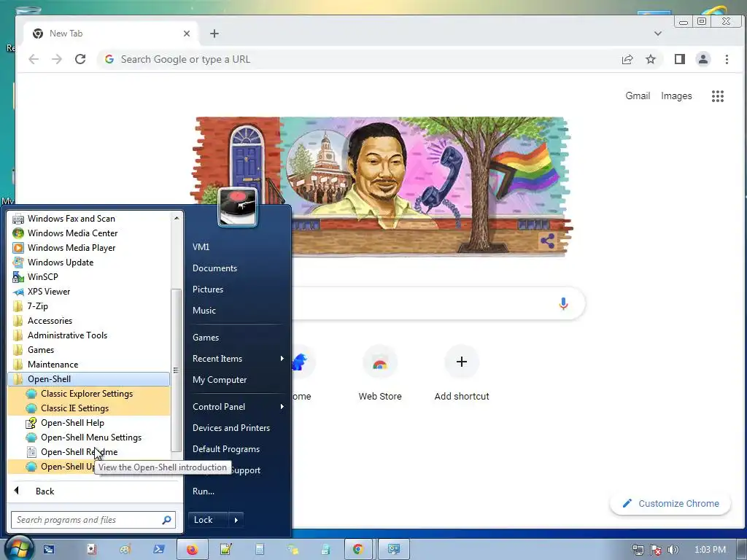747x560 pixels.
Task: Expand the Control Panel submenu arrow
Action: [282, 407]
